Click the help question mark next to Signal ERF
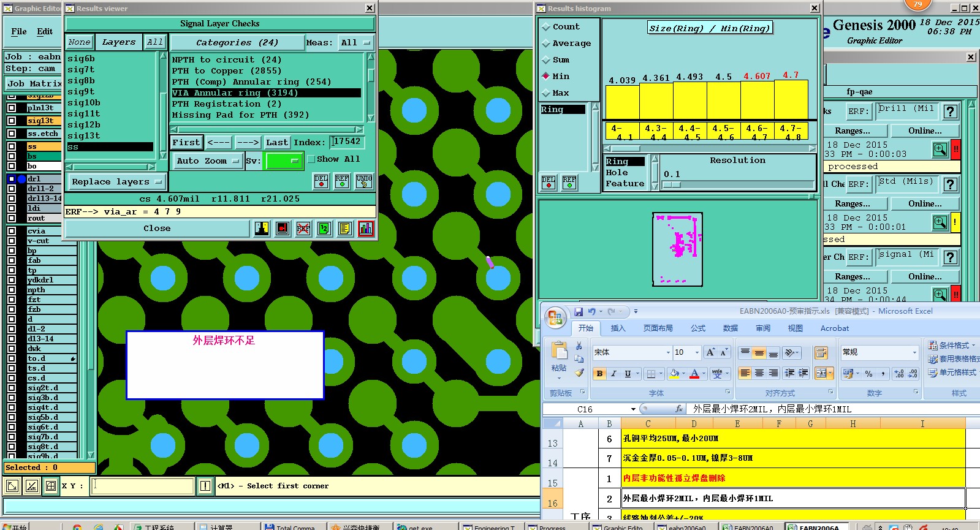980x530 pixels. click(950, 257)
